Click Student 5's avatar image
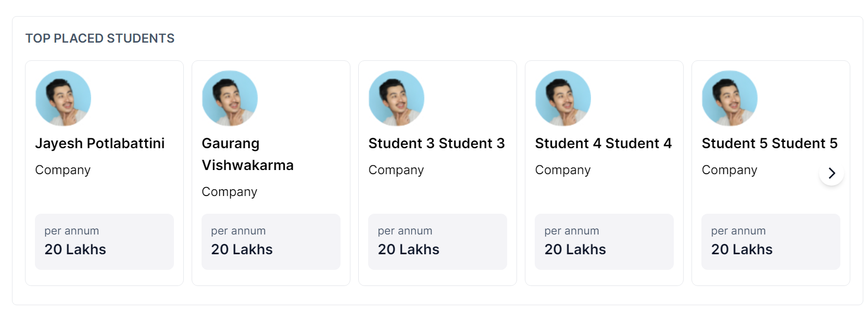 pyautogui.click(x=729, y=98)
